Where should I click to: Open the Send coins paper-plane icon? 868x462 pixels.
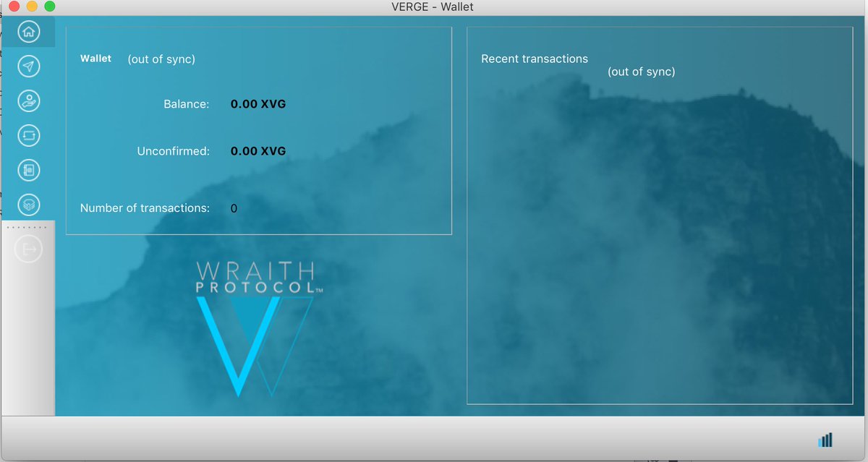pos(28,67)
